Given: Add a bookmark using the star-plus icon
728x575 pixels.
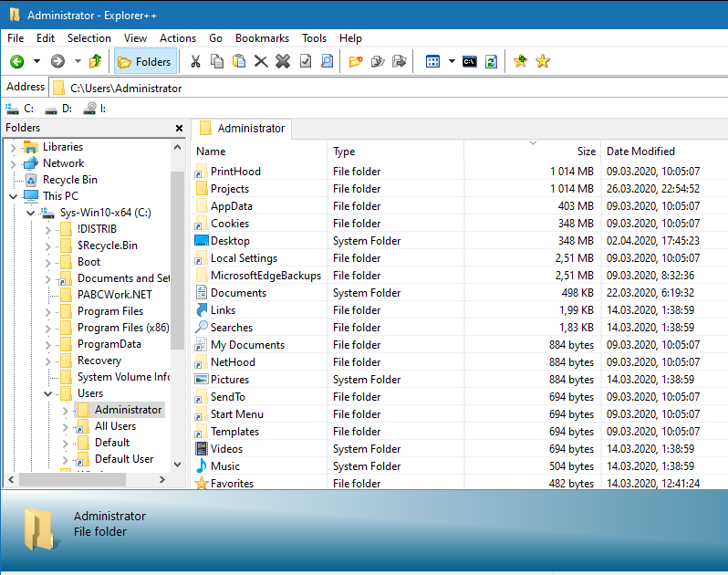Looking at the screenshot, I should pyautogui.click(x=521, y=61).
